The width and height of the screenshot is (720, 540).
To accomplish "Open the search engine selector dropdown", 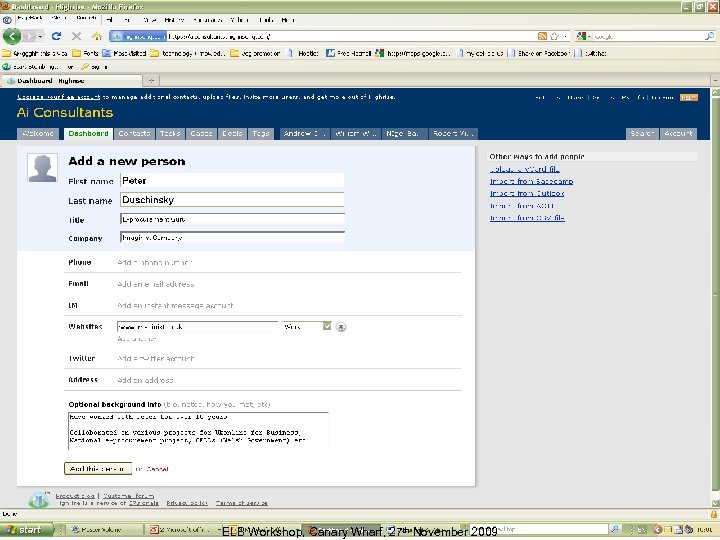I will (583, 36).
